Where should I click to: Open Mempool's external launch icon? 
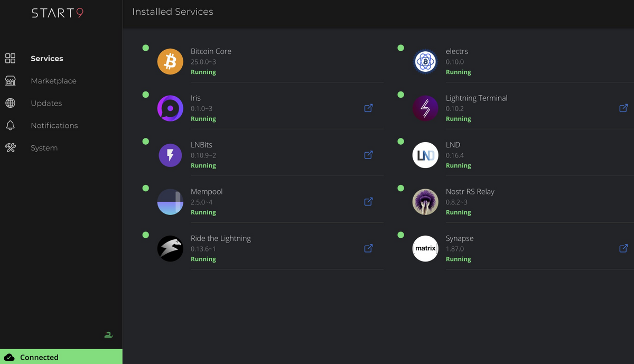(368, 201)
